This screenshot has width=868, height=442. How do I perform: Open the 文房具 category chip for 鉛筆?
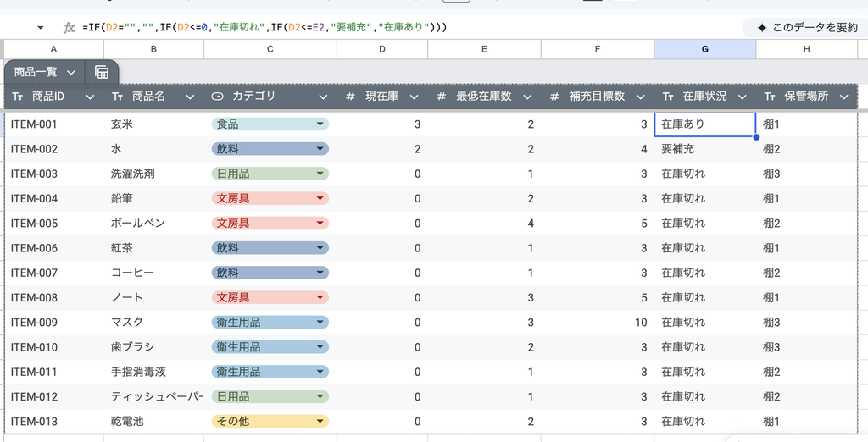(270, 198)
